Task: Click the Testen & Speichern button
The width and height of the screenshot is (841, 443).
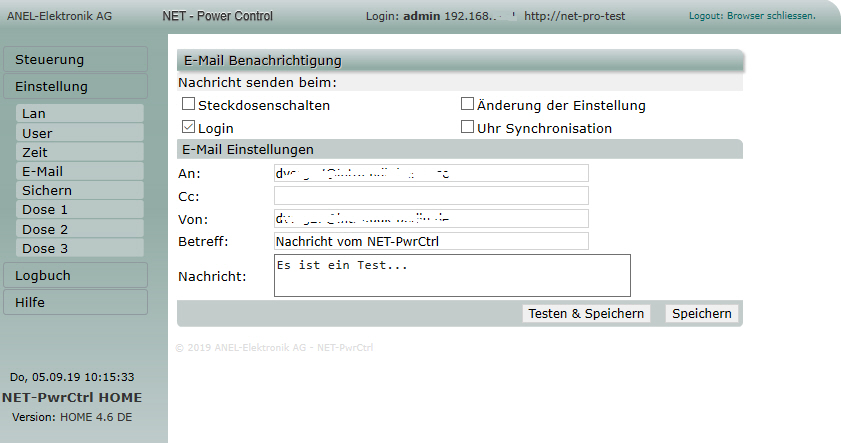Action: [x=586, y=314]
